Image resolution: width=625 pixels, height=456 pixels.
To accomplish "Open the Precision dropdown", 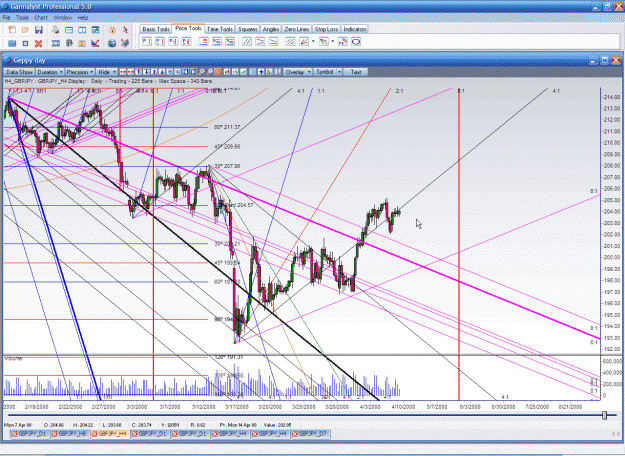I will coord(80,72).
